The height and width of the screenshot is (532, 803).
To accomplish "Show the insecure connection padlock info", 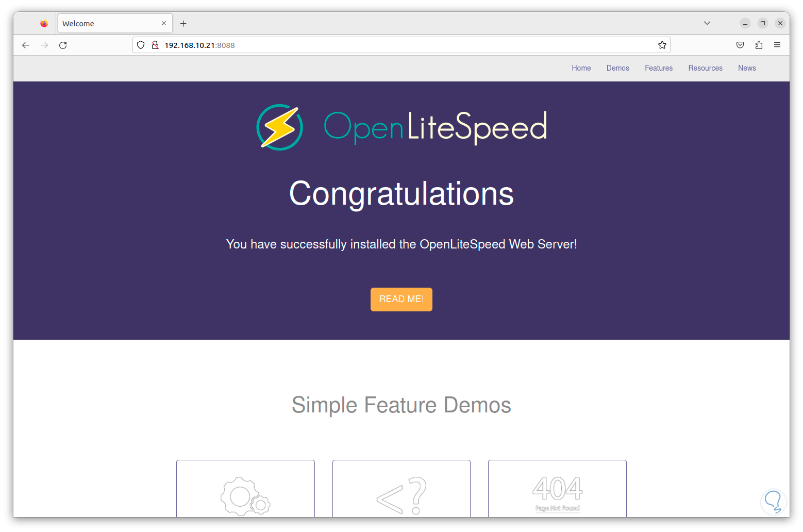I will point(155,45).
